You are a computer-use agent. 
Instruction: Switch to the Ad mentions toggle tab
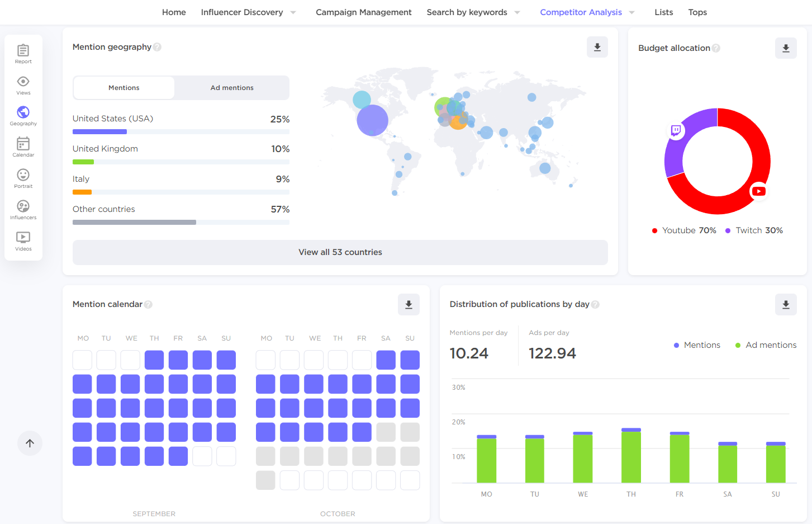pos(232,88)
